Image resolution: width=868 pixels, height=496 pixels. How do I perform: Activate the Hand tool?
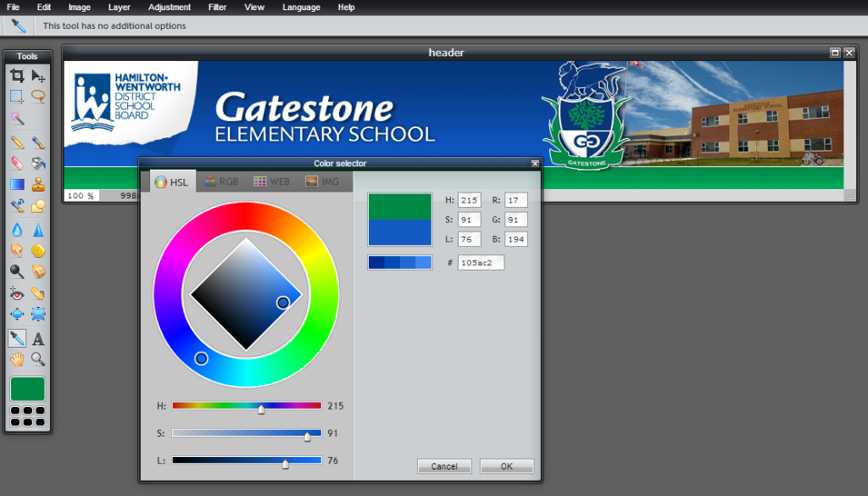click(x=17, y=359)
